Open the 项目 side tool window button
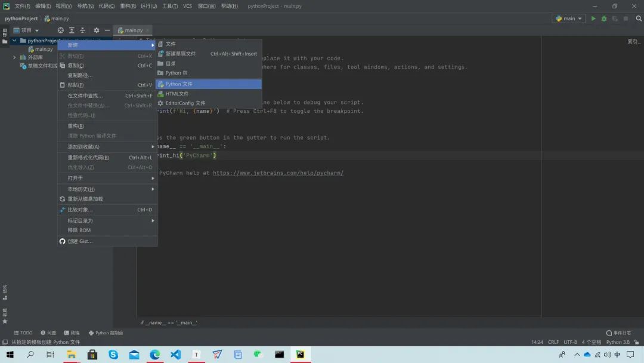Screen dimensions: 644x363 (5, 36)
